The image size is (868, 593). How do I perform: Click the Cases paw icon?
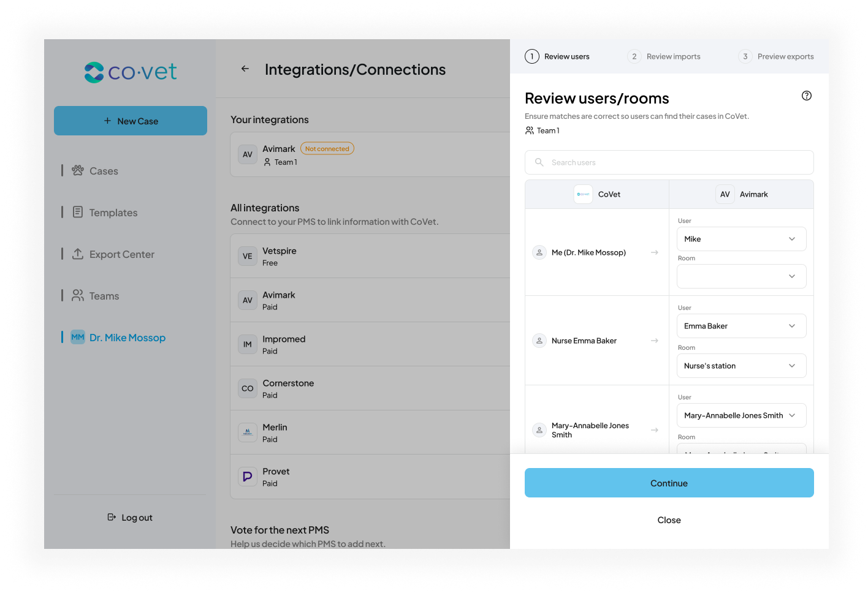pos(78,170)
